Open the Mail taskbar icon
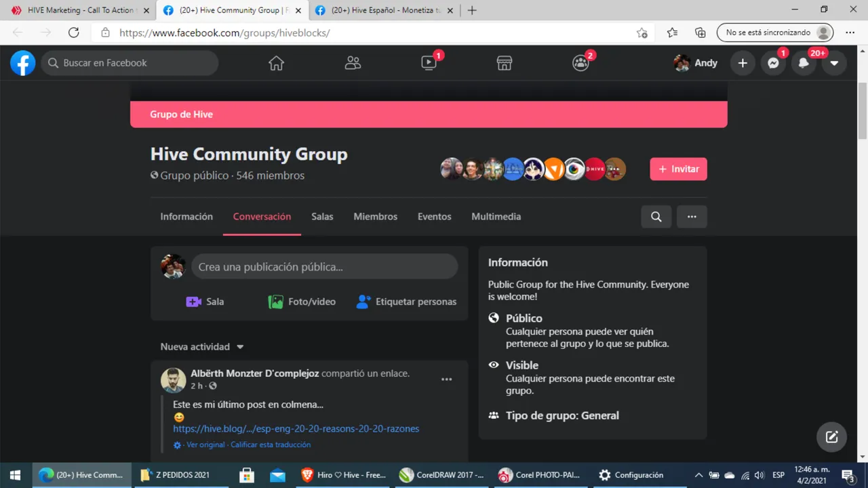Image resolution: width=868 pixels, height=488 pixels. point(277,475)
